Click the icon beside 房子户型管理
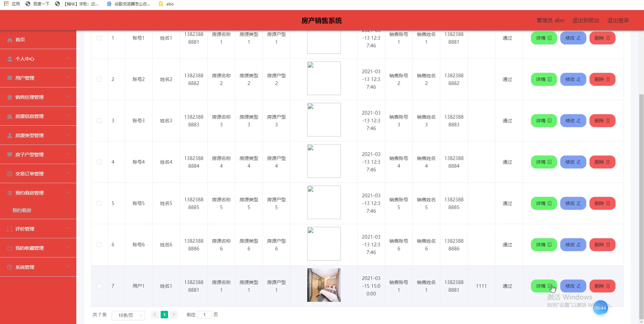This screenshot has height=324, width=644. [10, 155]
